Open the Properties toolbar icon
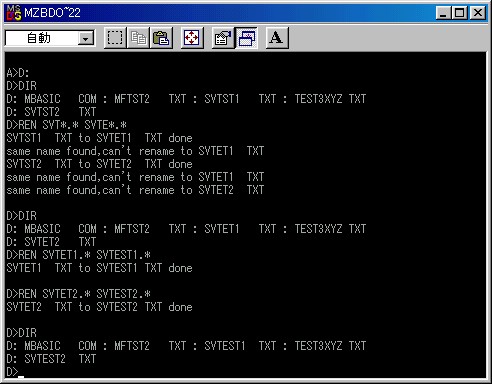Viewport: 492px width, 384px height. (223, 38)
